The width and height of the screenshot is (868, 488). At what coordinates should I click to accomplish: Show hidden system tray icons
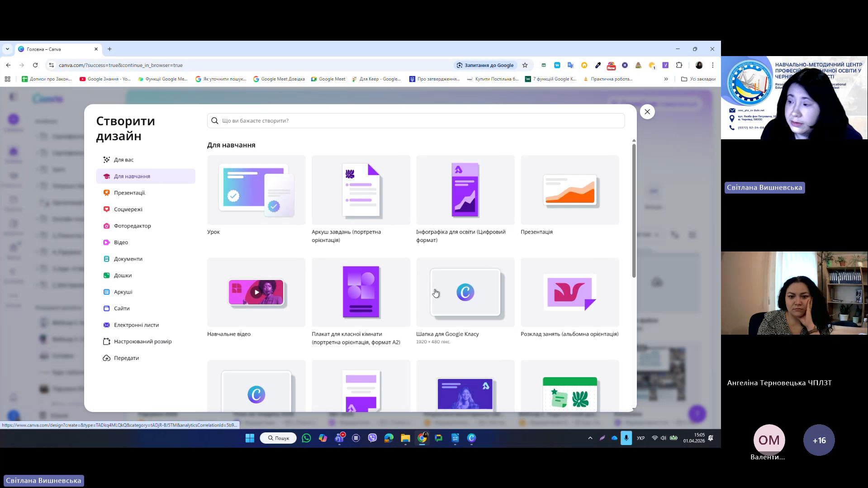tap(590, 438)
